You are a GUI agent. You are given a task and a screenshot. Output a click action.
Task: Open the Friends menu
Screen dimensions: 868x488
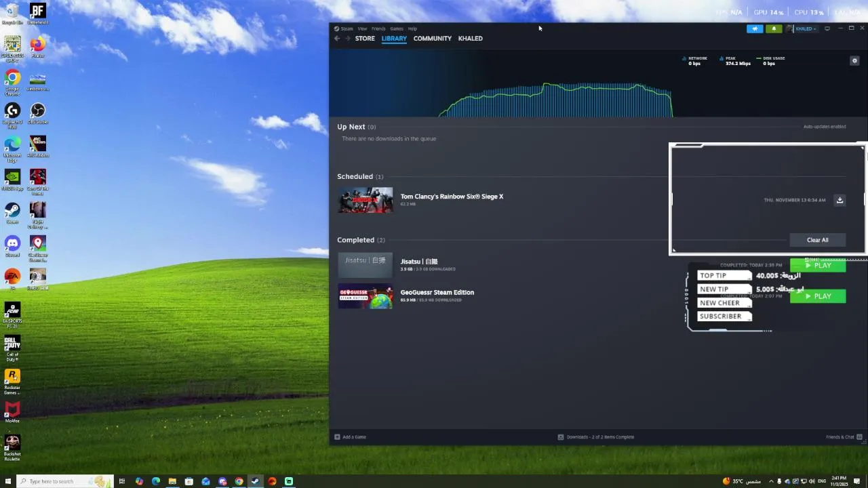point(378,28)
